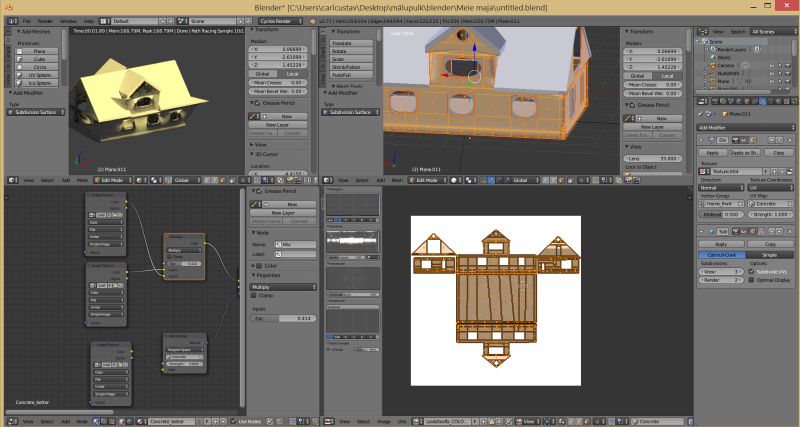This screenshot has height=427, width=800.
Task: Click the pin icon above Plane.011 in Properties
Action: coord(702,114)
